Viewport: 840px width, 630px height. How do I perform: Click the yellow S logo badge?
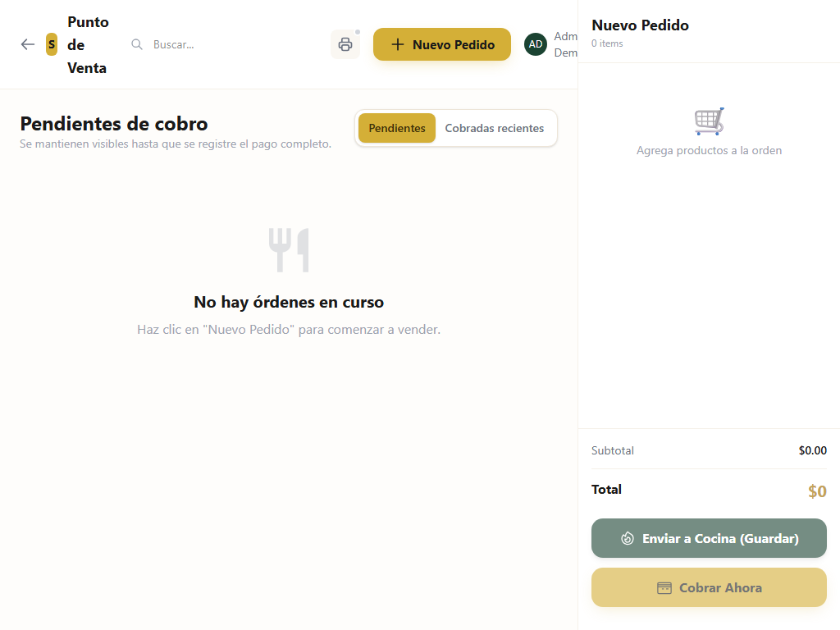[52, 44]
